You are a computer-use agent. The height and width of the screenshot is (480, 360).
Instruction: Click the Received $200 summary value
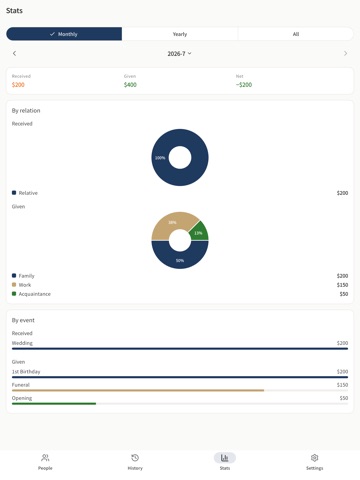point(18,85)
